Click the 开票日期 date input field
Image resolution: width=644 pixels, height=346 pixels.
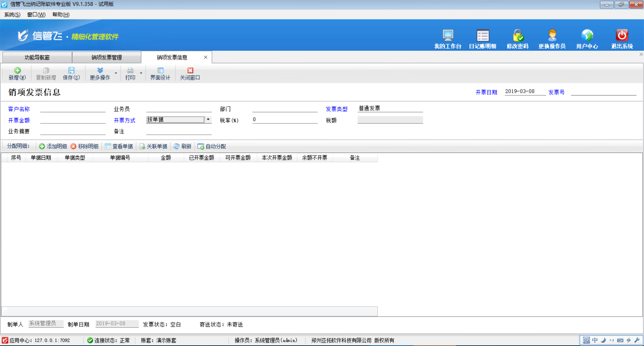coord(525,91)
